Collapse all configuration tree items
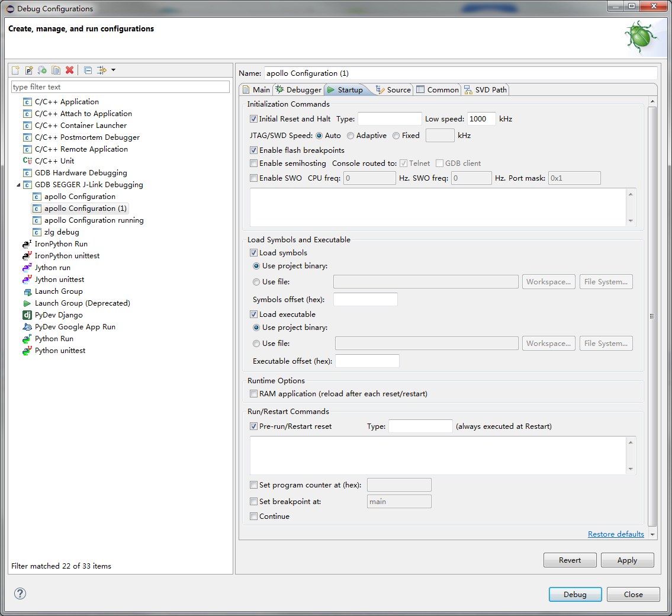Image resolution: width=672 pixels, height=616 pixels. pyautogui.click(x=88, y=70)
